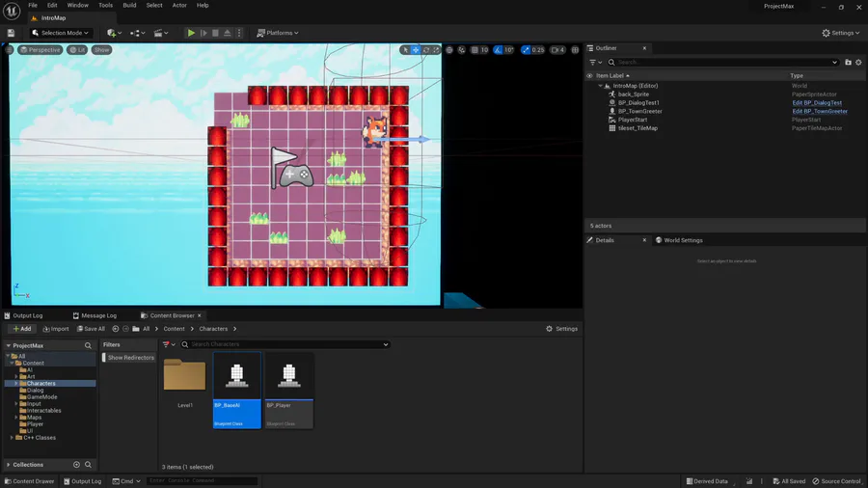
Task: Collapse the IntroMap (Editor) tree node
Action: pyautogui.click(x=600, y=86)
